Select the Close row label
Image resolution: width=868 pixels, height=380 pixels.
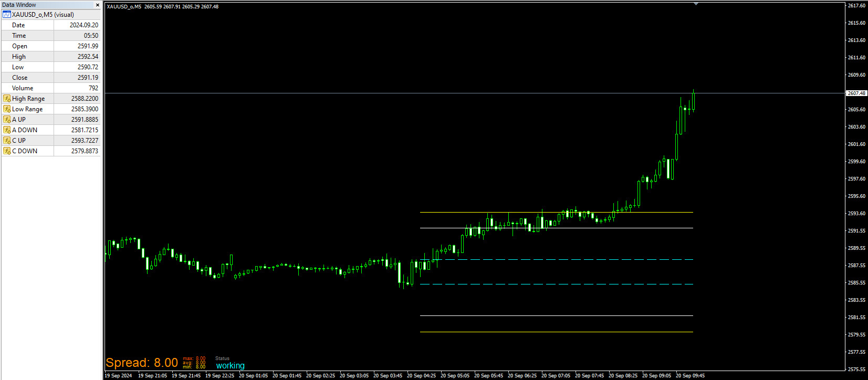[20, 78]
